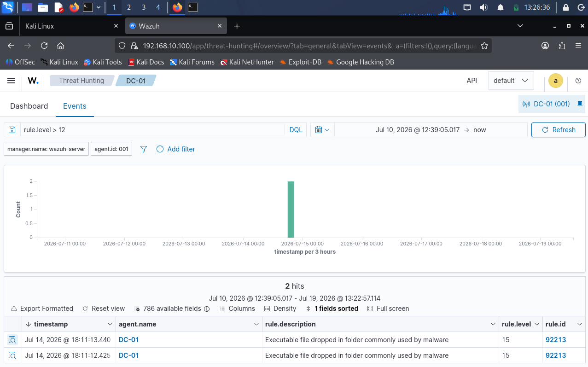Switch to the Dashboard tab
This screenshot has width=588, height=367.
tap(29, 106)
